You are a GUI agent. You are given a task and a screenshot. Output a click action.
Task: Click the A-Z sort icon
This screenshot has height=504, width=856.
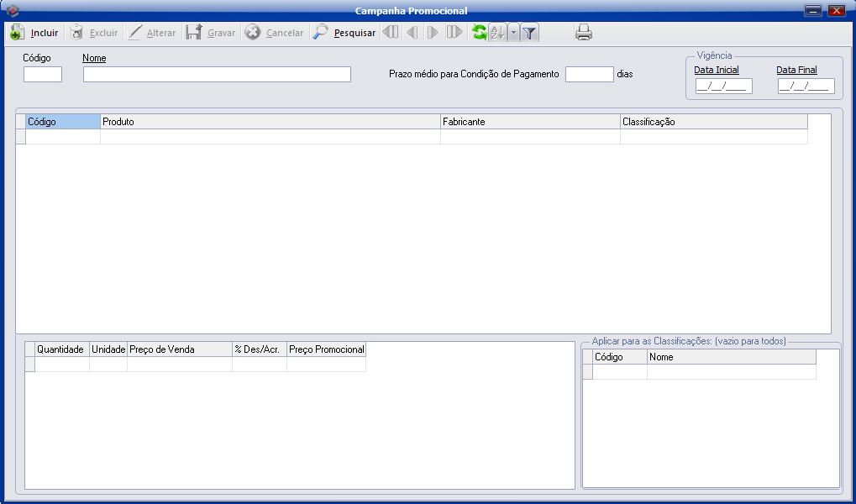496,33
